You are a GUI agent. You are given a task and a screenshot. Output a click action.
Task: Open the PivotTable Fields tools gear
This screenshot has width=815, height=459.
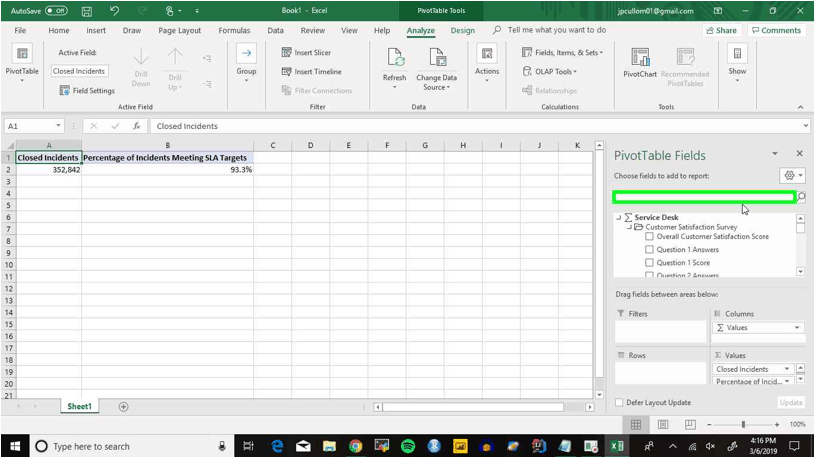tap(793, 176)
